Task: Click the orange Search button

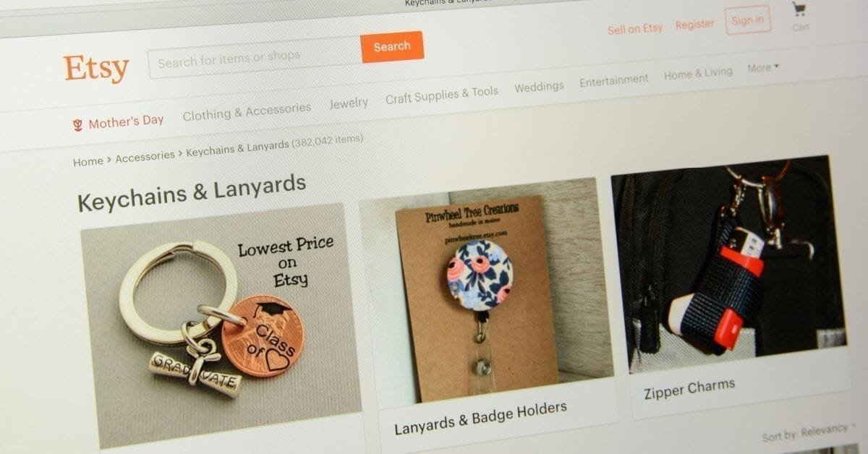Action: coord(392,47)
